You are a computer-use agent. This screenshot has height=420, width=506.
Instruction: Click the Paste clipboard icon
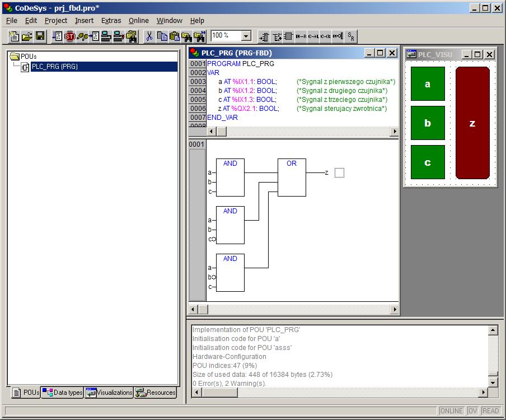[174, 36]
